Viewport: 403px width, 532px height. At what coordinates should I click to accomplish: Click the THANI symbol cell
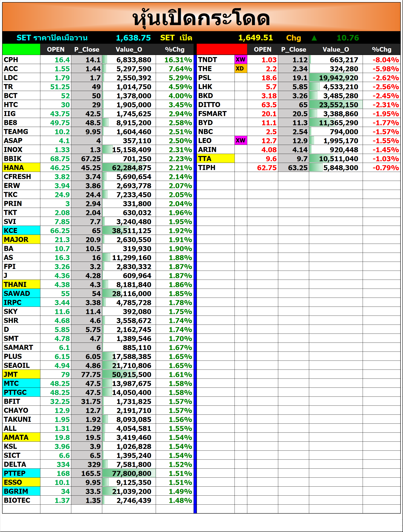coord(21,284)
